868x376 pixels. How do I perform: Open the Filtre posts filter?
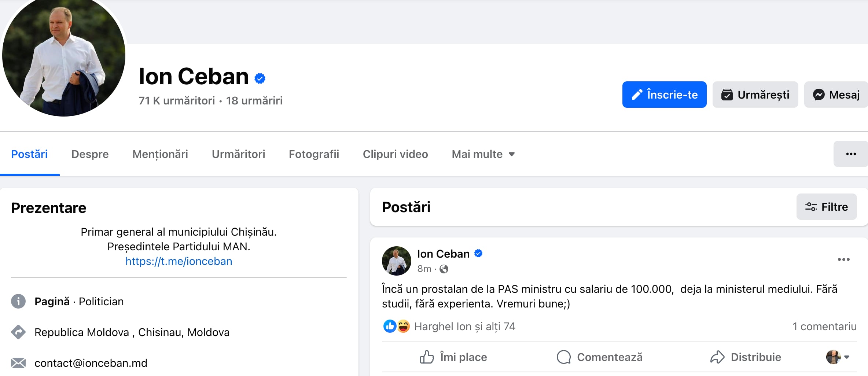tap(826, 207)
